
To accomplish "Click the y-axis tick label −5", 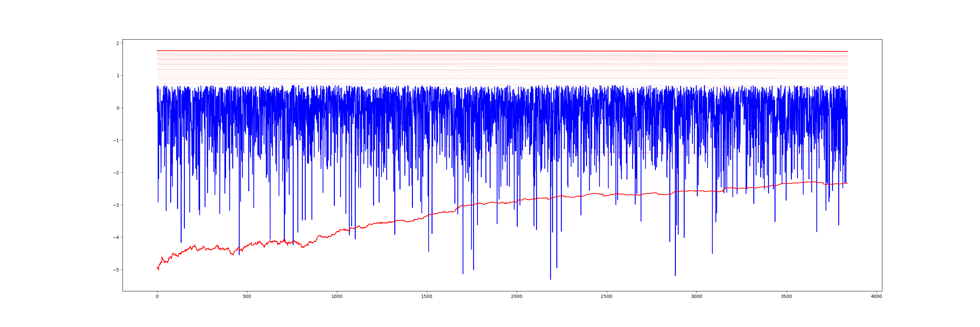I will tap(116, 270).
